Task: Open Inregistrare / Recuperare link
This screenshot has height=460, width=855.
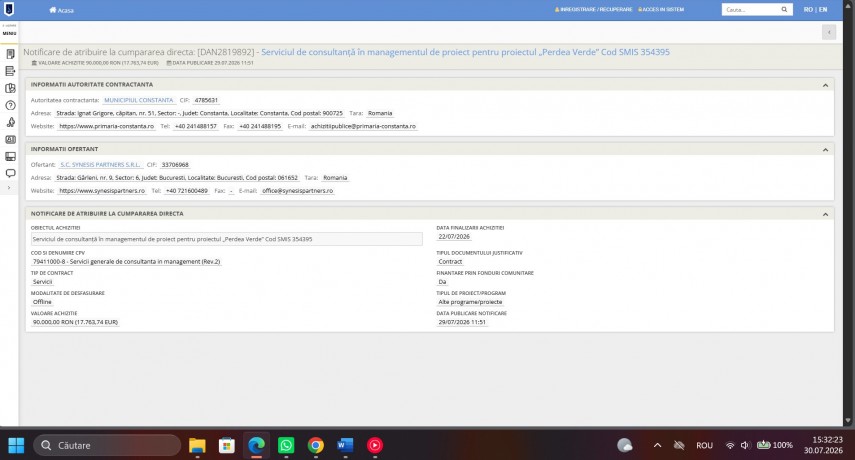Action: (593, 9)
